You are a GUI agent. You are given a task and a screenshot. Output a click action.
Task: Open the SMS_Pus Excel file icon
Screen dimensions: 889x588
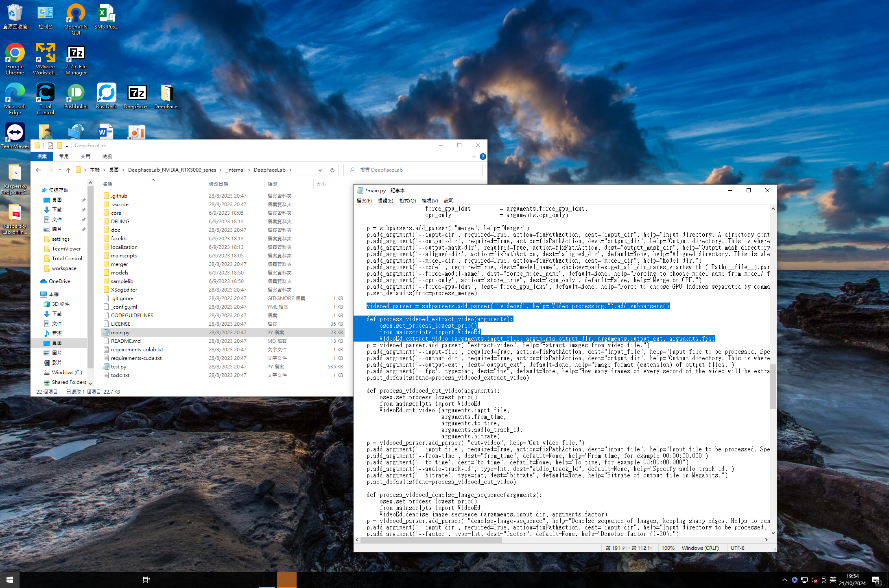pyautogui.click(x=106, y=17)
